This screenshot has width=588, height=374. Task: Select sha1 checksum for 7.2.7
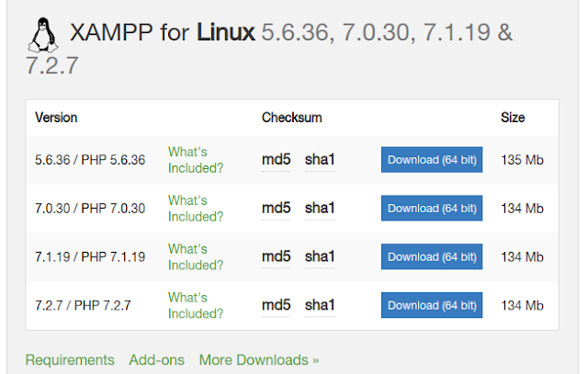[x=320, y=306]
